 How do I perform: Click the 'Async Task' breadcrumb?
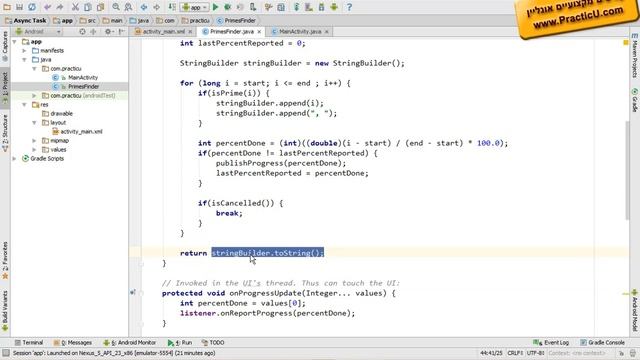[x=26, y=20]
